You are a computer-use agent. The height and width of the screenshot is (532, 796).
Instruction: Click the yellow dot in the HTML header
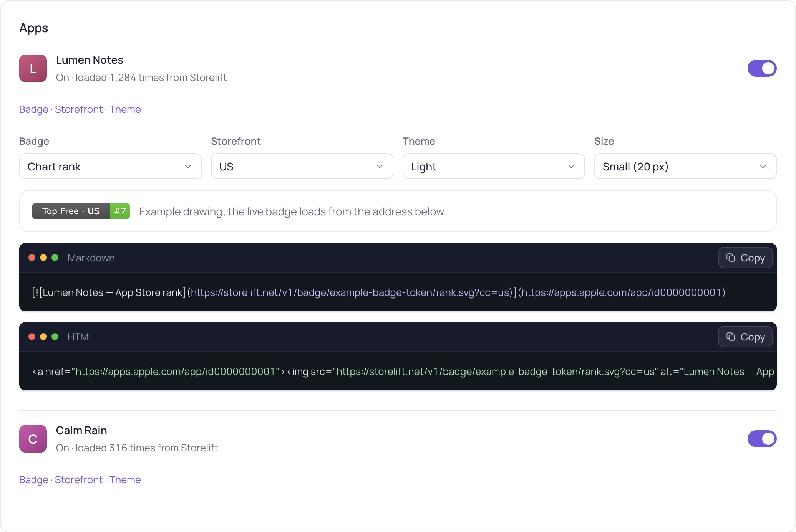[43, 337]
